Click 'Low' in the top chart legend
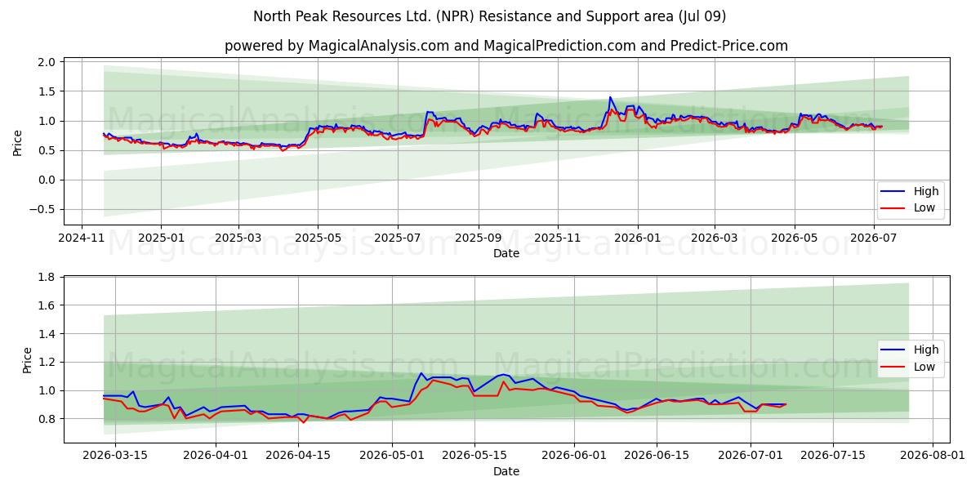Image resolution: width=980 pixels, height=490 pixels. tap(924, 208)
